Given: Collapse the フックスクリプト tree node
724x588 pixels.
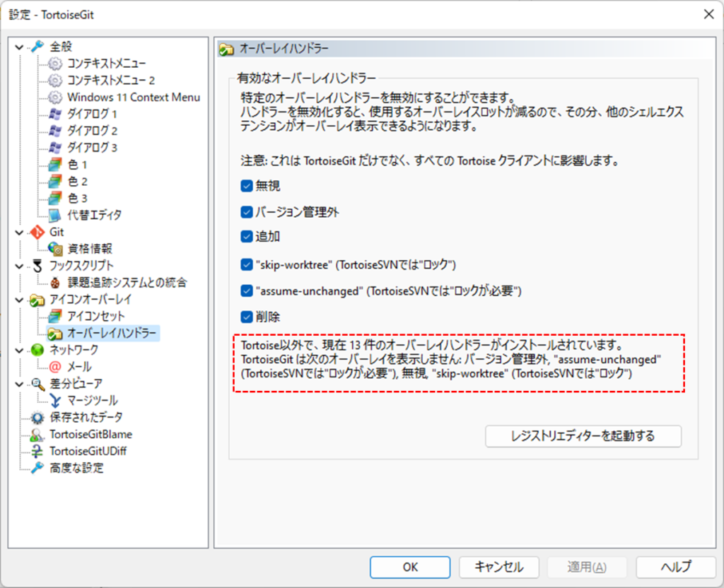Looking at the screenshot, I should [x=19, y=266].
